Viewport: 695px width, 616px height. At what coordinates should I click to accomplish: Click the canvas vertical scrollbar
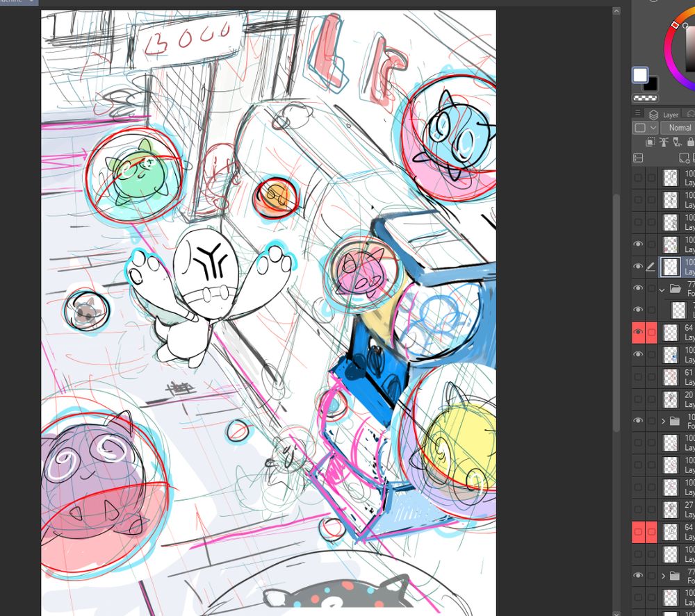click(616, 313)
